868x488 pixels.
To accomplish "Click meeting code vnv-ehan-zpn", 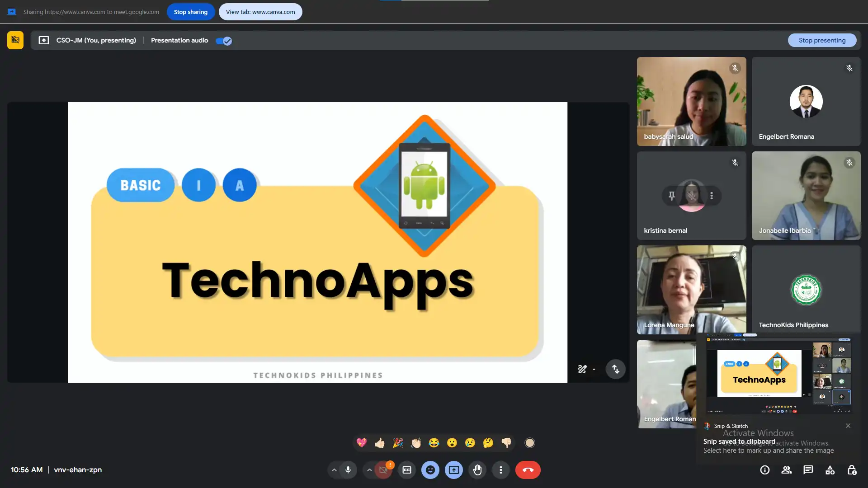I will tap(78, 470).
